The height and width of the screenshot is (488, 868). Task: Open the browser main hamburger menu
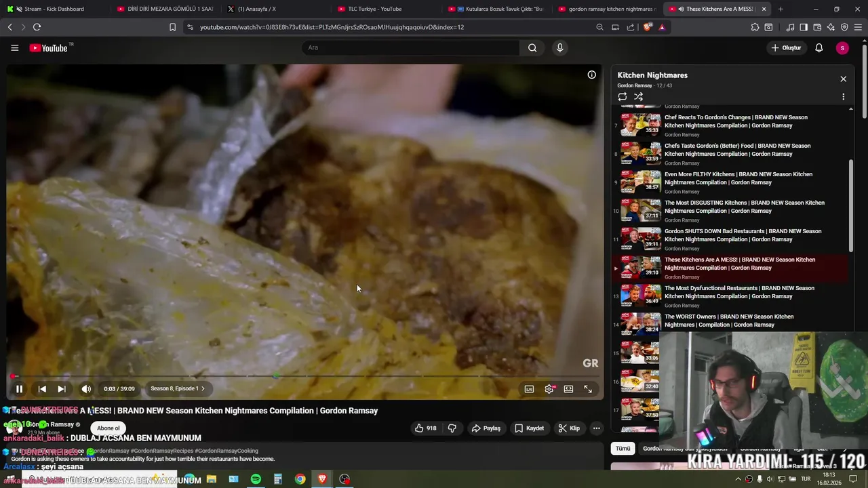click(x=859, y=27)
